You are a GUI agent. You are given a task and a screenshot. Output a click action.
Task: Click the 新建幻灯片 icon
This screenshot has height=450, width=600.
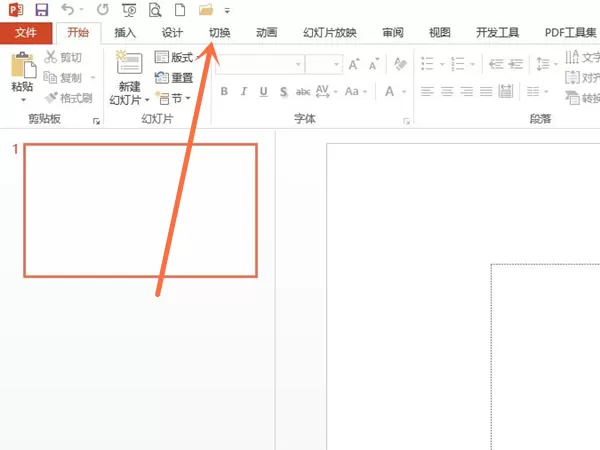click(129, 62)
